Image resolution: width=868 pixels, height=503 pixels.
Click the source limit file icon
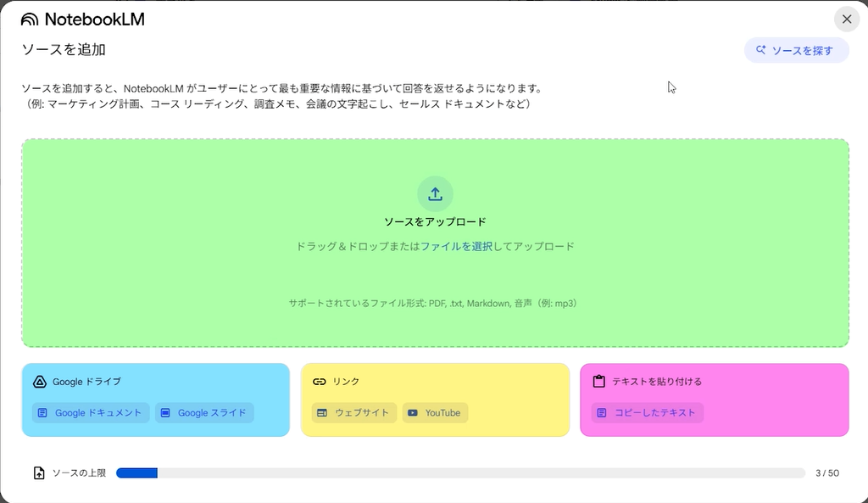tap(39, 473)
